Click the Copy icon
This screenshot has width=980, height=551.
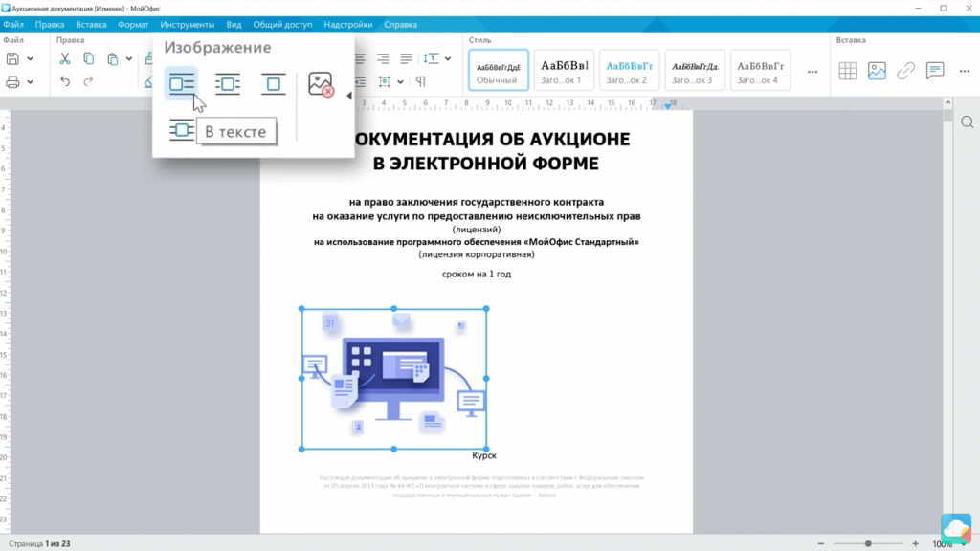click(x=89, y=58)
